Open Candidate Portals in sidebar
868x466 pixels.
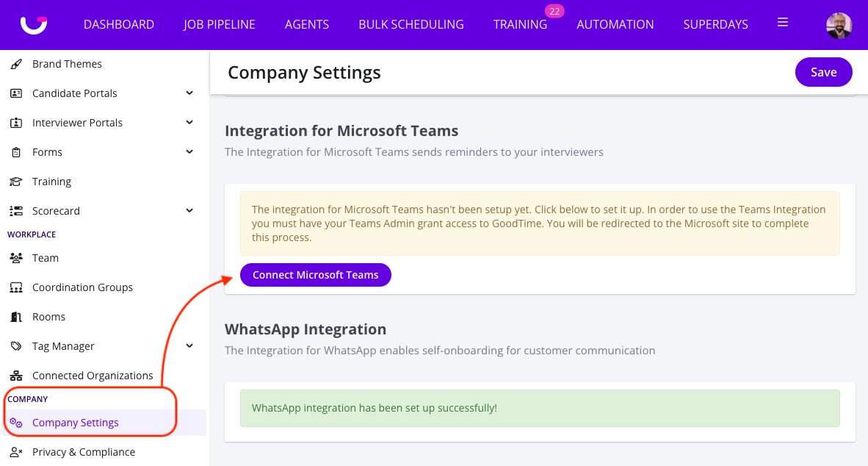75,93
